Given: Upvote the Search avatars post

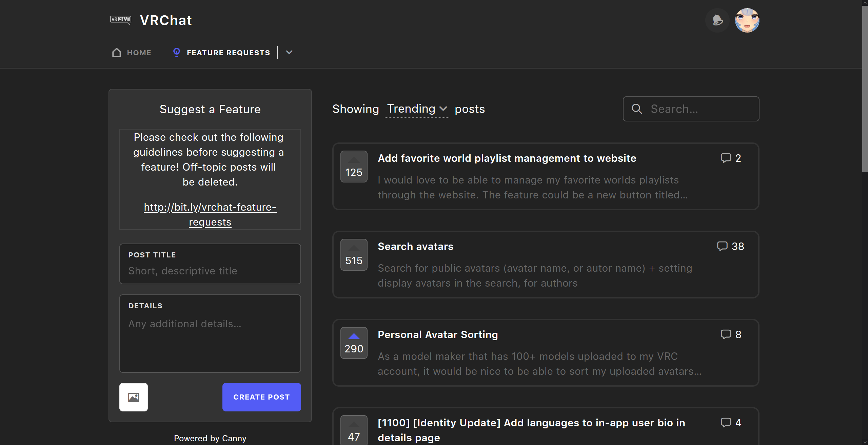Looking at the screenshot, I should [354, 255].
